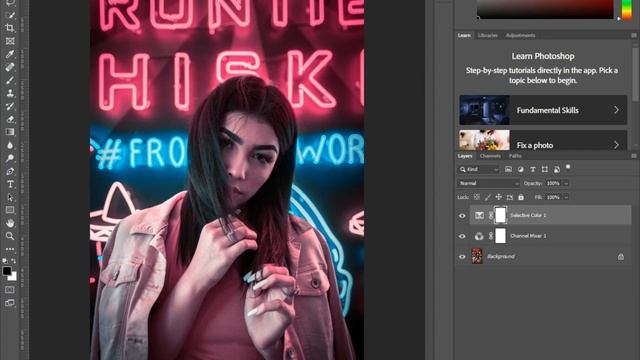Toggle filter for type layers
This screenshot has height=360, width=640.
(x=533, y=169)
